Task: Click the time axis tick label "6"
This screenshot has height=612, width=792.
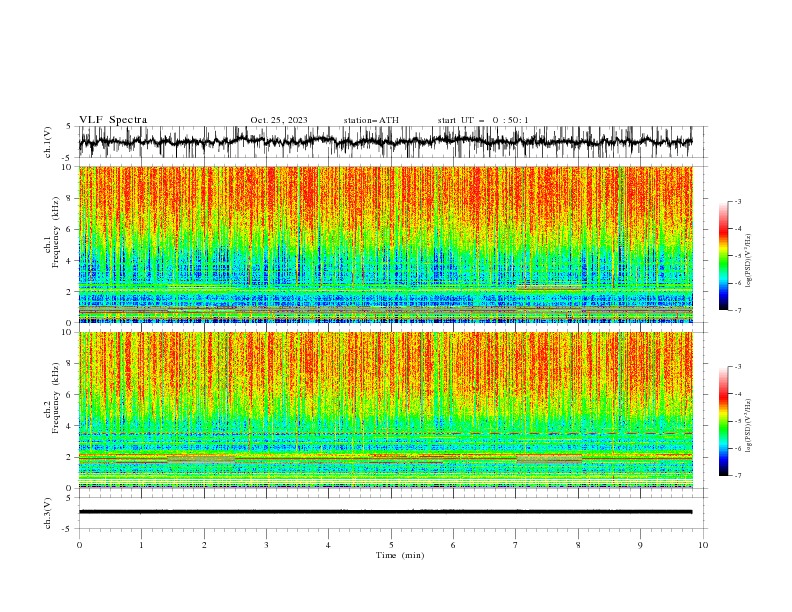Action: (454, 545)
